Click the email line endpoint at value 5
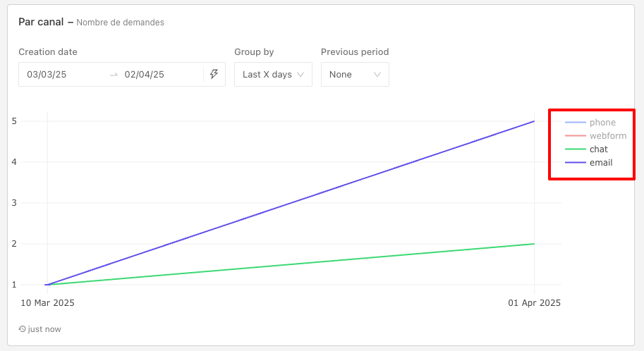644x351 pixels. pos(534,121)
